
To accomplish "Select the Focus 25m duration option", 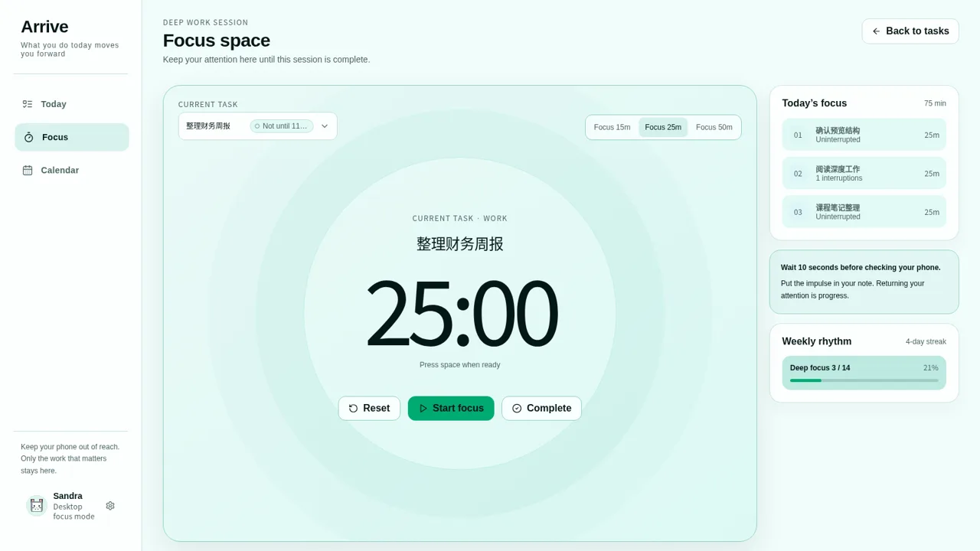I will point(663,127).
